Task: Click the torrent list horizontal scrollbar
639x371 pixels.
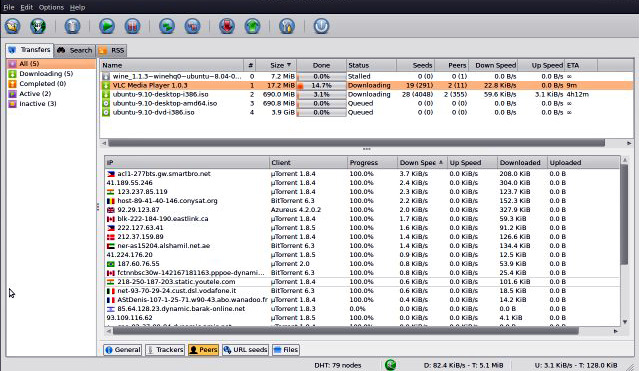Action: tap(357, 143)
